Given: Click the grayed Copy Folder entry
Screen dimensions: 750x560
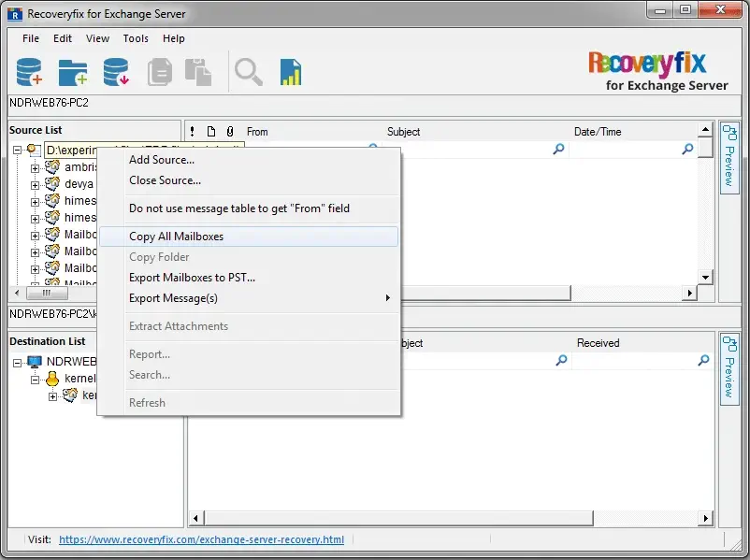Looking at the screenshot, I should point(249,257).
